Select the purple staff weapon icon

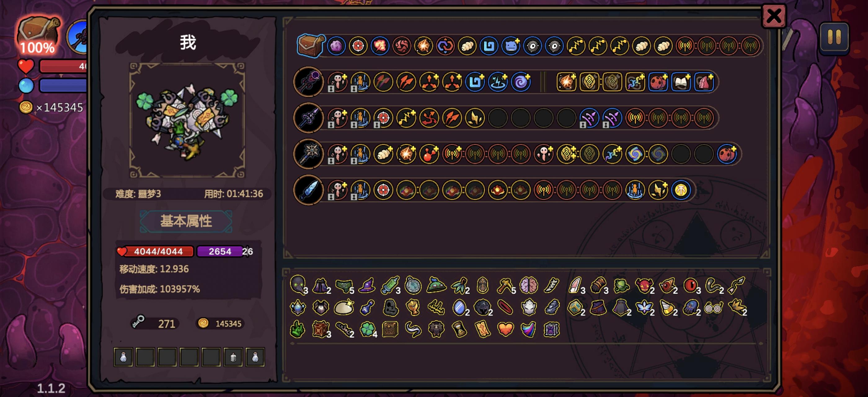pyautogui.click(x=308, y=82)
